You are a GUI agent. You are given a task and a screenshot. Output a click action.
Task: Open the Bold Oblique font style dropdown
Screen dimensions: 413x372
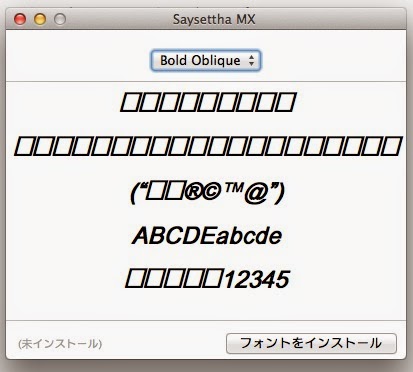point(206,61)
